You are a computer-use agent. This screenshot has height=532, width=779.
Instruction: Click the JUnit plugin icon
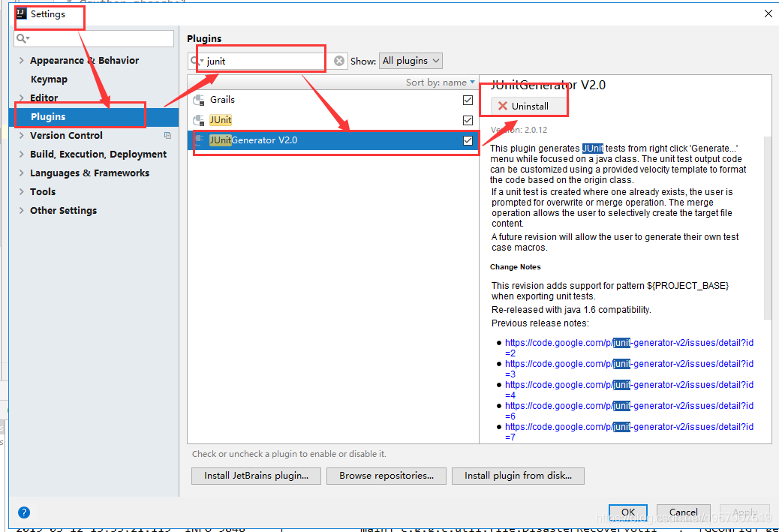(199, 120)
